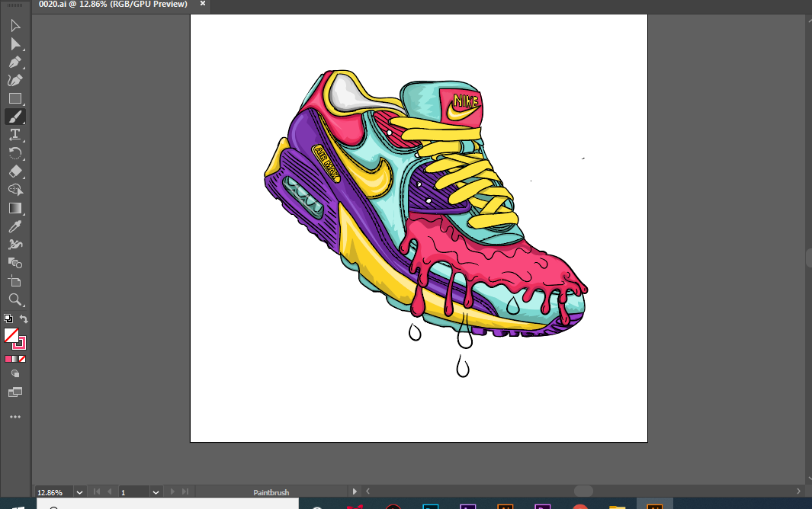This screenshot has width=812, height=509.
Task: Select the Rotate tool
Action: click(15, 153)
